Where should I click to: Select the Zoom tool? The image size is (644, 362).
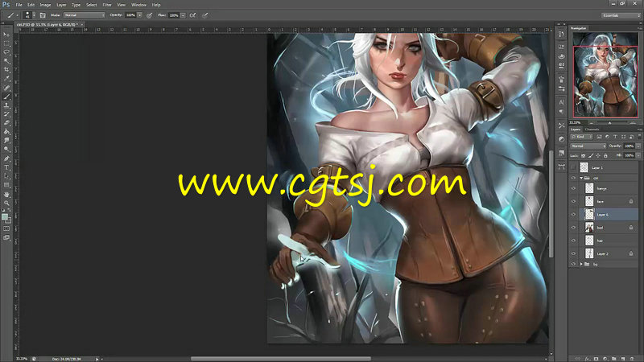tap(6, 203)
